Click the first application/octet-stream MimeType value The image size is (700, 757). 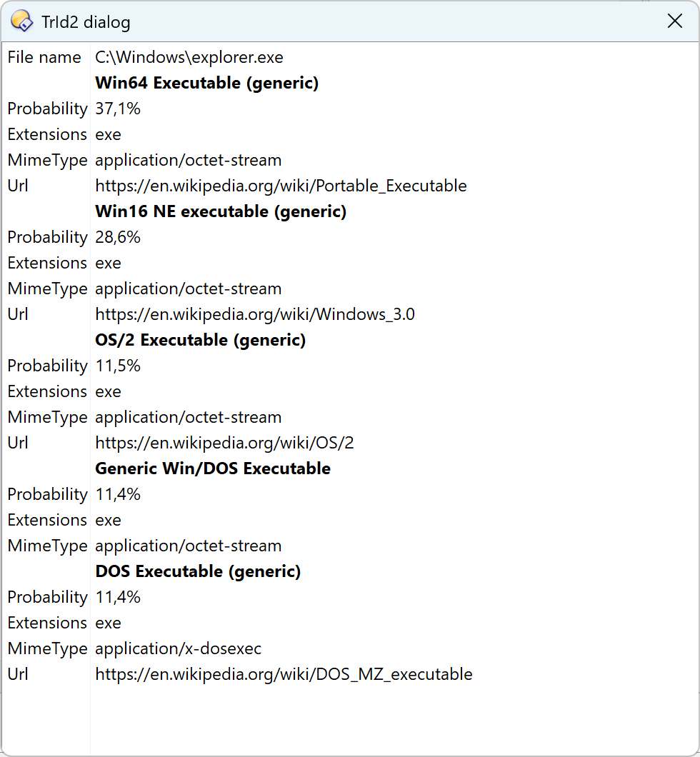coord(189,160)
